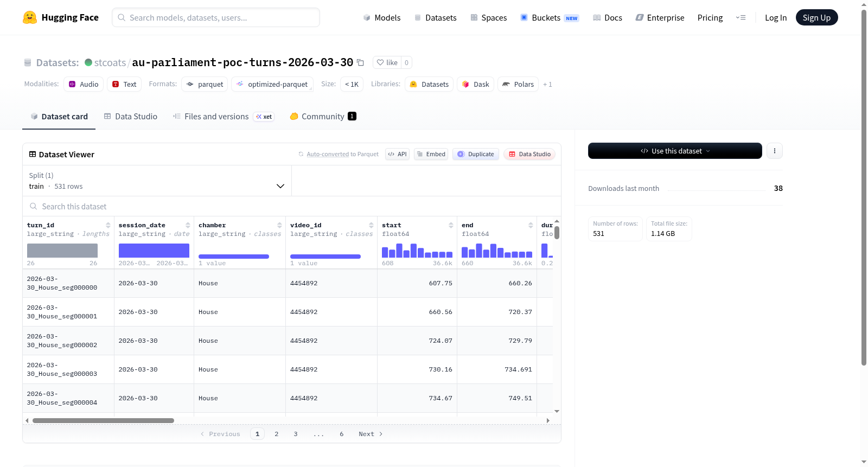868x467 pixels.
Task: Open the Pricing page
Action: pos(710,17)
